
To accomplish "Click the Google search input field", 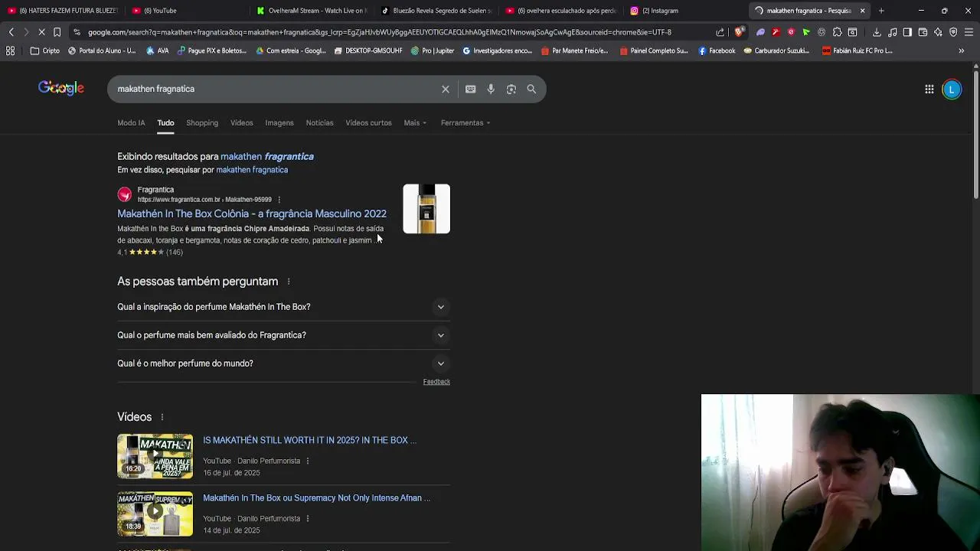I will [x=276, y=89].
